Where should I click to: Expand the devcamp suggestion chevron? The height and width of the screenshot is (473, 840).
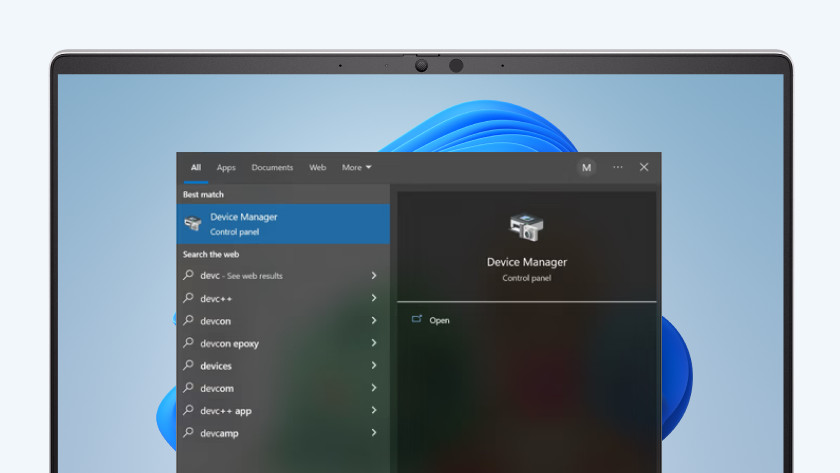[x=374, y=433]
